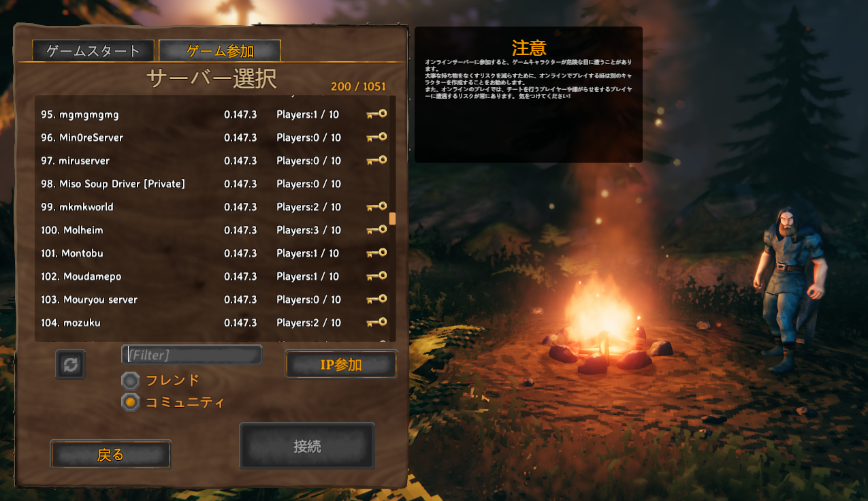The image size is (868, 501).
Task: Click version 0.147.3 on mozuku row
Action: (240, 323)
